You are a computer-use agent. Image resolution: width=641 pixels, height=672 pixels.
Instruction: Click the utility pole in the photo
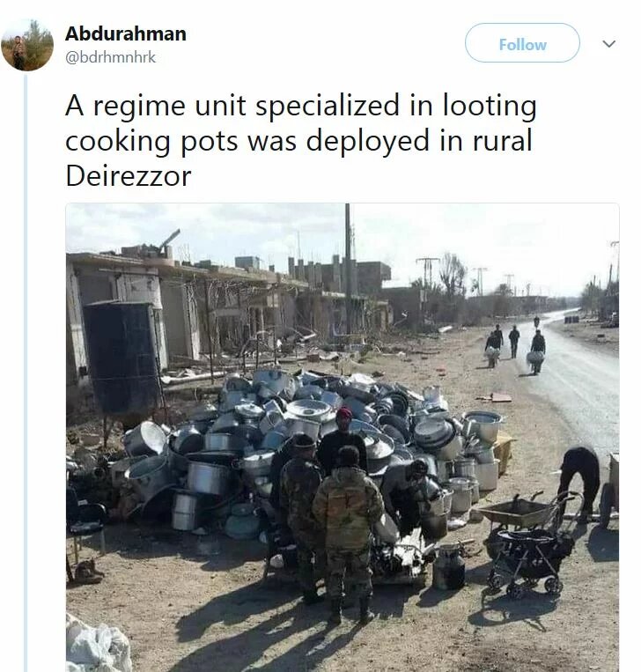click(348, 270)
